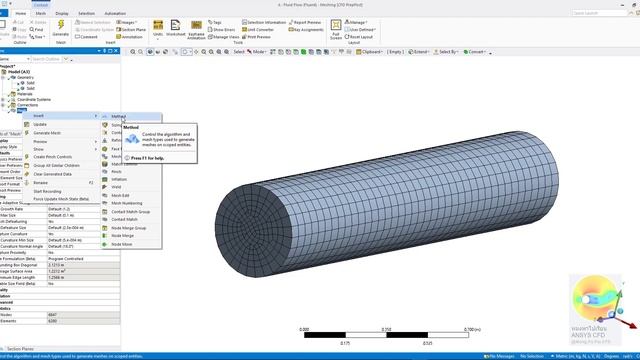Open Keyframe Animation tool
Viewport: 640px width, 360px height.
coord(196,29)
